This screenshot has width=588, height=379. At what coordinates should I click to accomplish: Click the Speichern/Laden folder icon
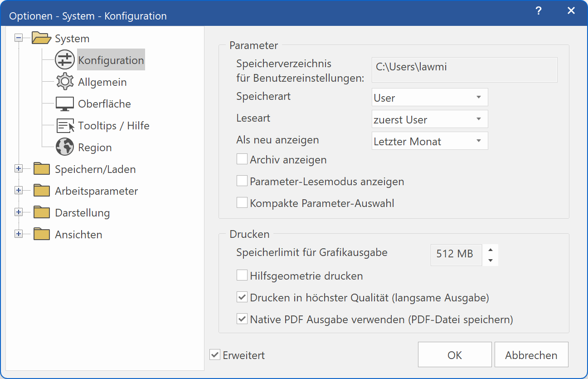pos(41,168)
